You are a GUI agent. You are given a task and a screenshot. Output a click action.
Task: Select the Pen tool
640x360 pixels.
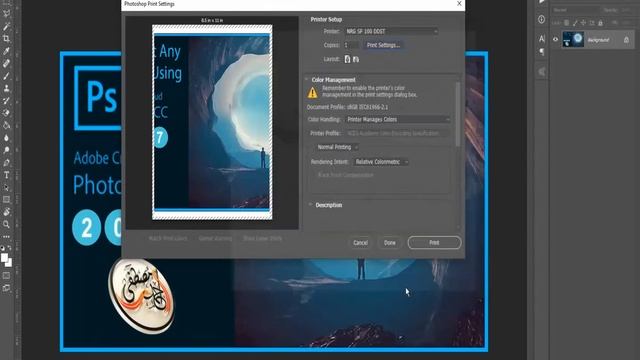[7, 162]
